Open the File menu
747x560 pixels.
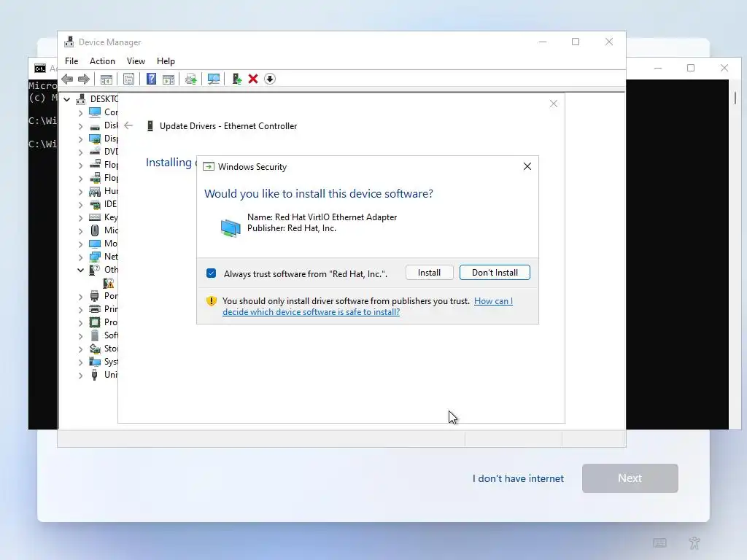tap(71, 61)
